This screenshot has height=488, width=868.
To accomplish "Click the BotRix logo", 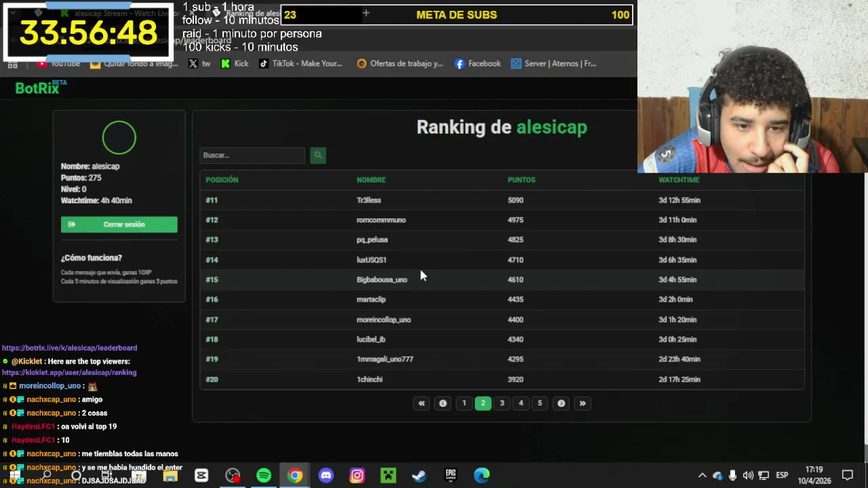I will (x=41, y=87).
